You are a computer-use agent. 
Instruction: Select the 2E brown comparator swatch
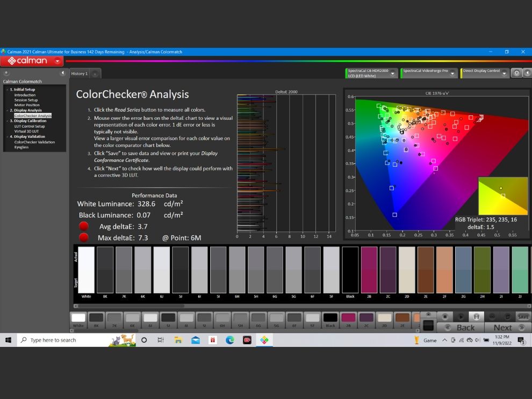click(x=426, y=270)
